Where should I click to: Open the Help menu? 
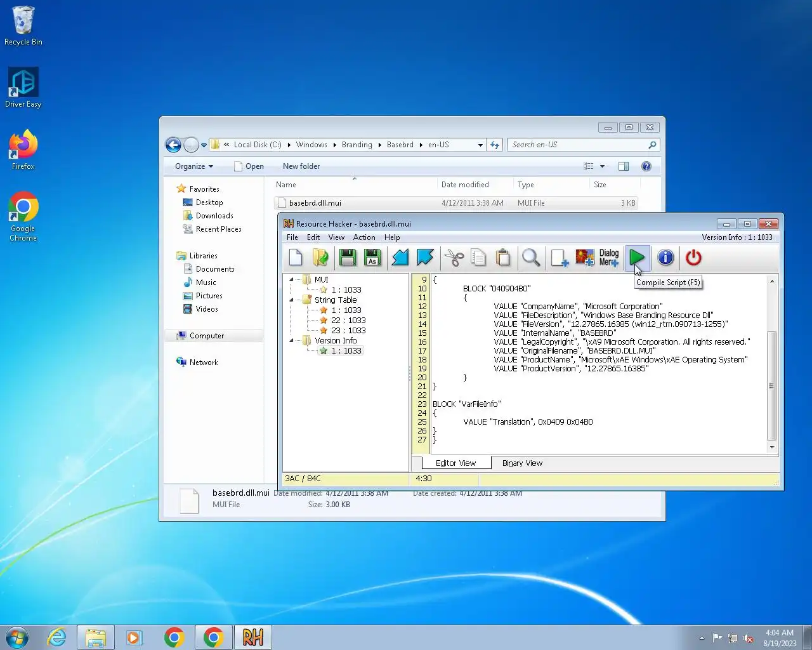[392, 237]
